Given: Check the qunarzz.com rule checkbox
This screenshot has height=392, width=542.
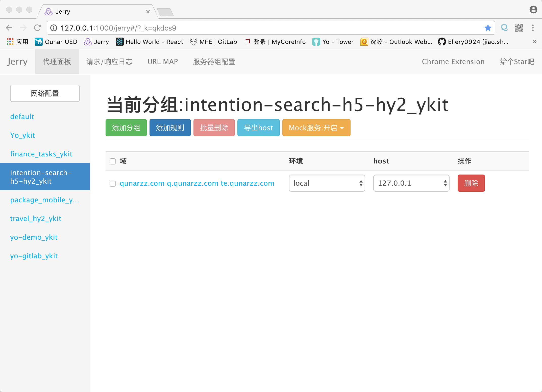Looking at the screenshot, I should pos(113,184).
